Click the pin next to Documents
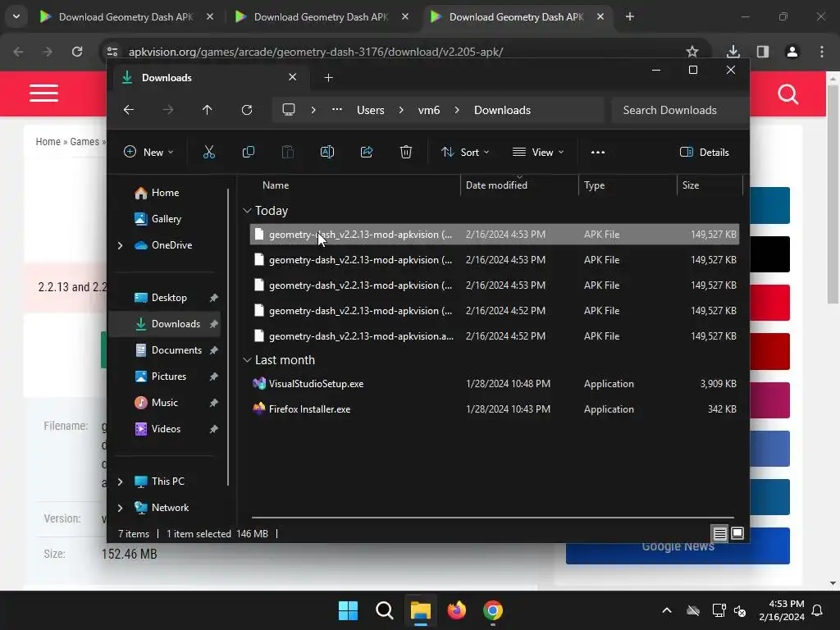 click(x=214, y=350)
